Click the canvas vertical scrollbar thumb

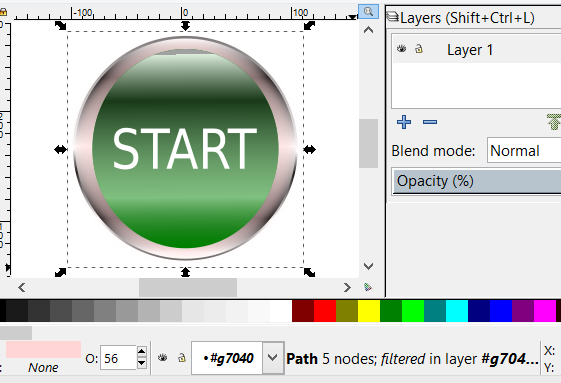(x=368, y=143)
